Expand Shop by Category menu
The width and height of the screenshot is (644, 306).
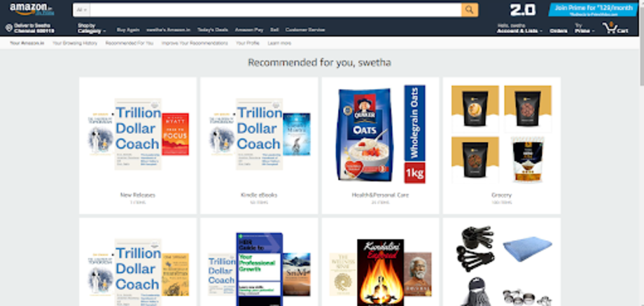coord(92,28)
